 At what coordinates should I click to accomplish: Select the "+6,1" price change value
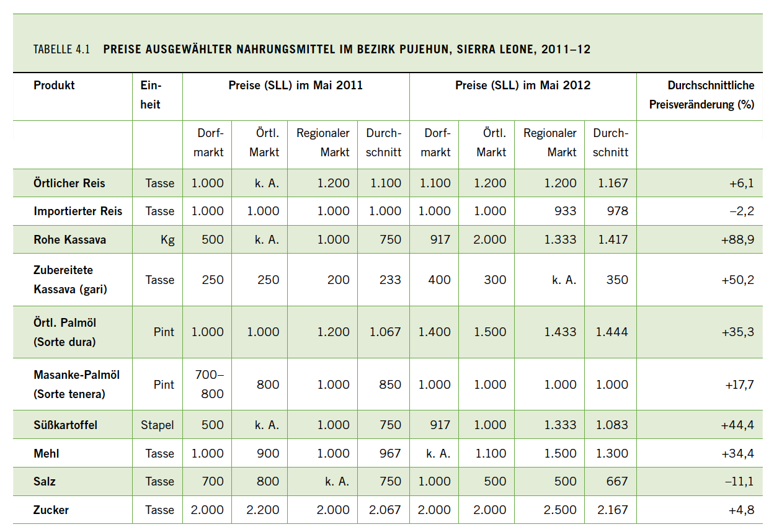pos(741,183)
